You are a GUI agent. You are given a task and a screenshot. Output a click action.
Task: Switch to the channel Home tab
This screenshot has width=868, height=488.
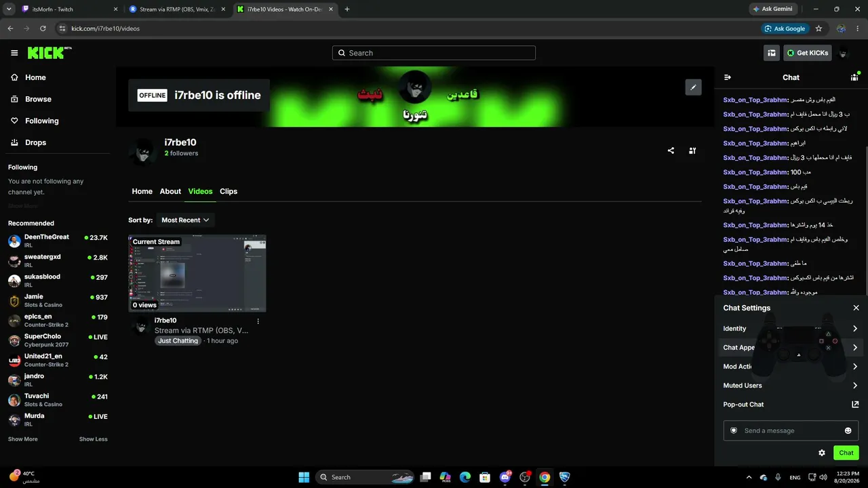tap(142, 191)
